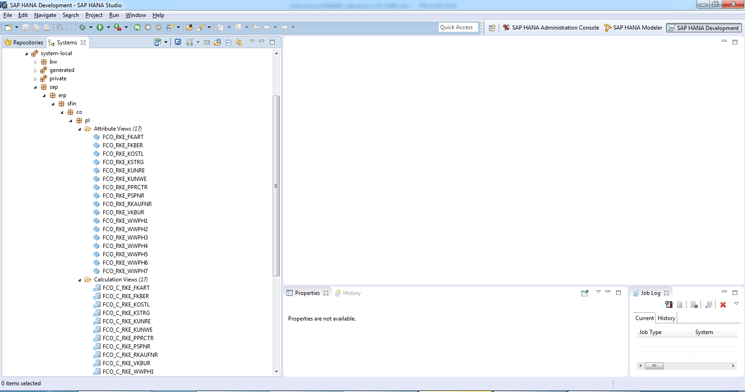Click the grayed Save toolbar icon
This screenshot has width=745, height=392.
coord(26,28)
